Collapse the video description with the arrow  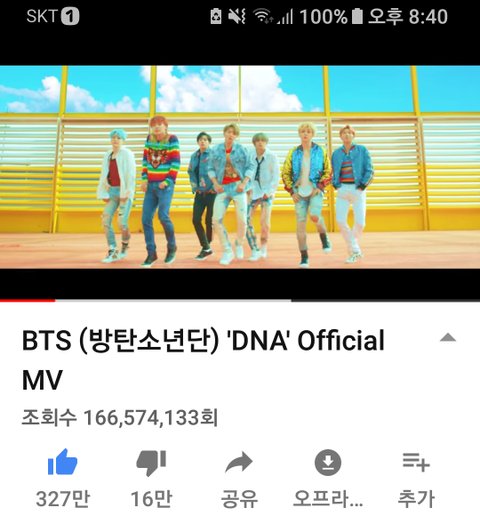point(448,338)
